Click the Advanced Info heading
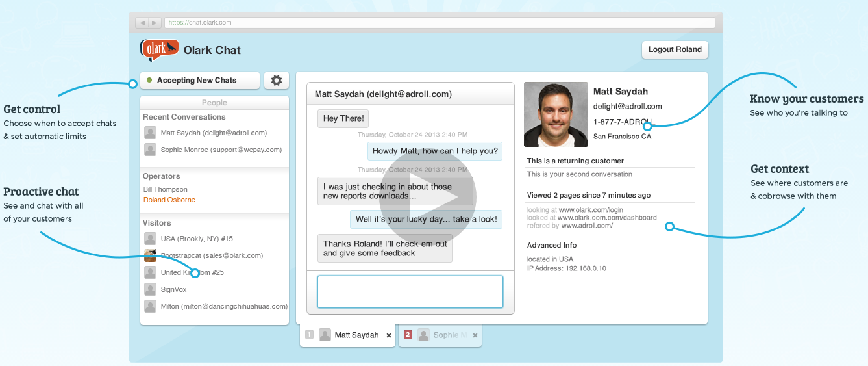 (552, 245)
